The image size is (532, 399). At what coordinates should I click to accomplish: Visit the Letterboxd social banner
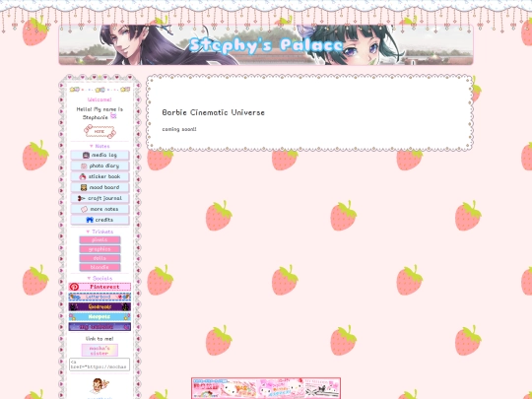tap(100, 297)
